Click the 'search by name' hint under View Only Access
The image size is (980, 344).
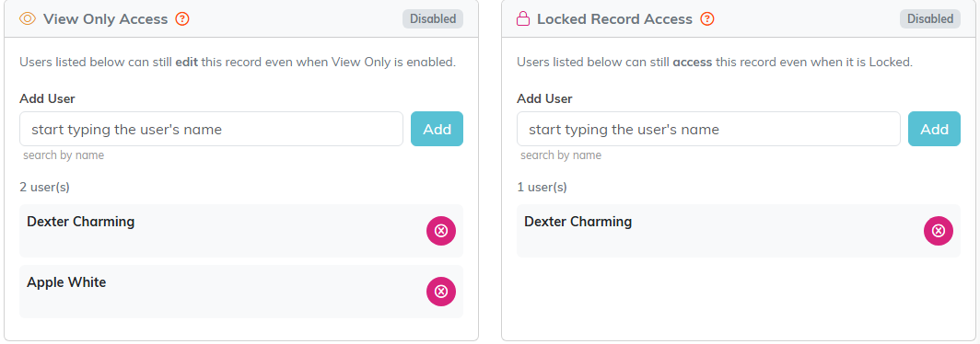(64, 155)
